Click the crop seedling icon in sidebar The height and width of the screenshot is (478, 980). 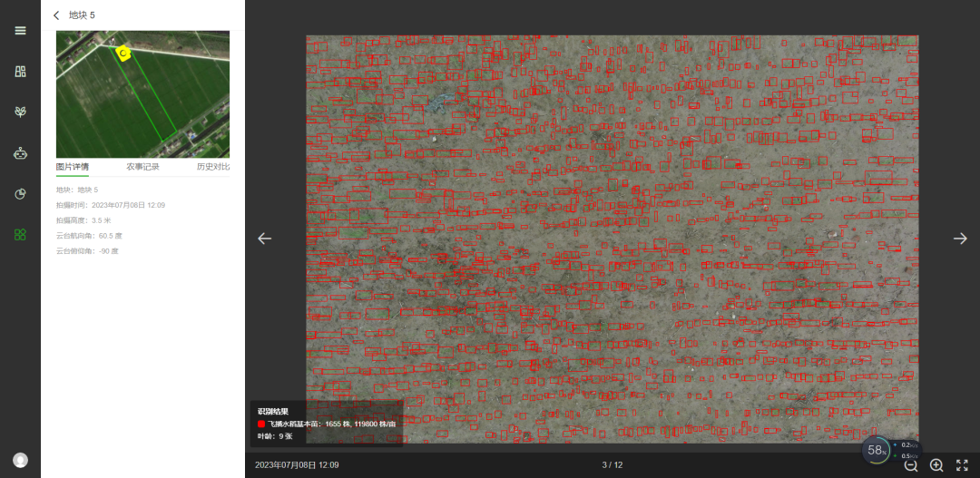point(20,112)
